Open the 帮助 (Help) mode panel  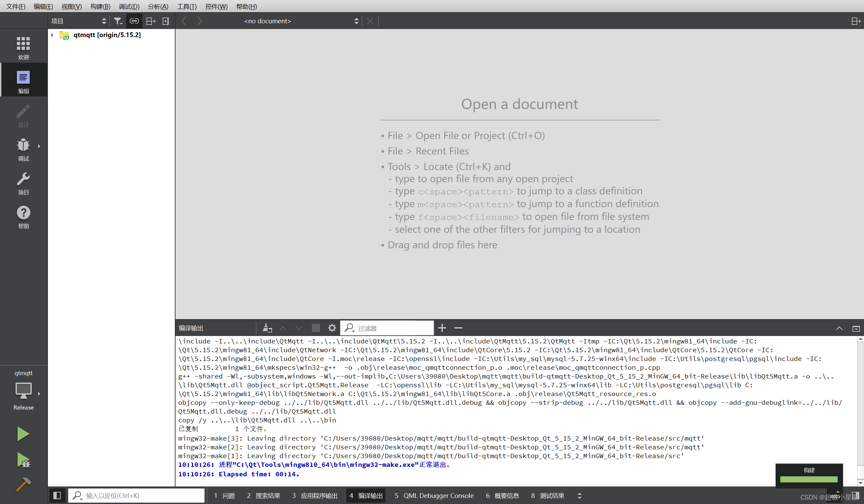click(x=23, y=216)
